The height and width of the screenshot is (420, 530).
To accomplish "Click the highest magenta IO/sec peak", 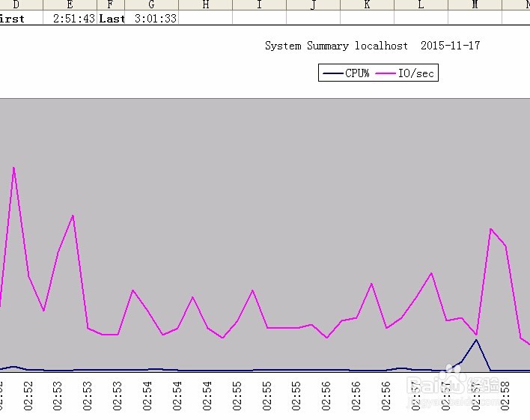I will [14, 168].
